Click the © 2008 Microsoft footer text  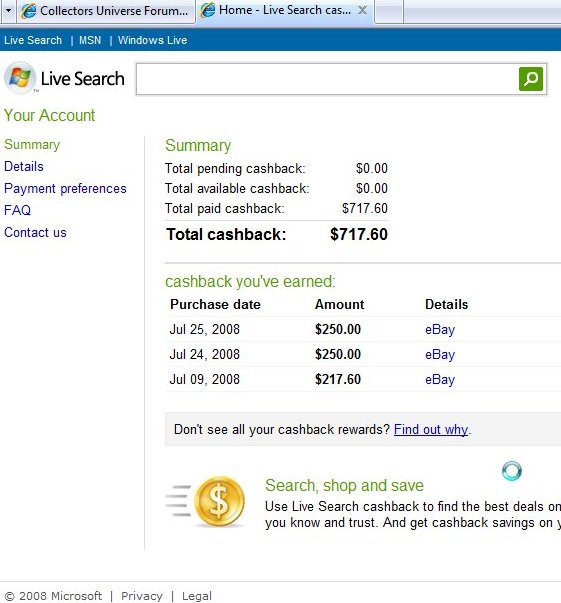point(53,596)
